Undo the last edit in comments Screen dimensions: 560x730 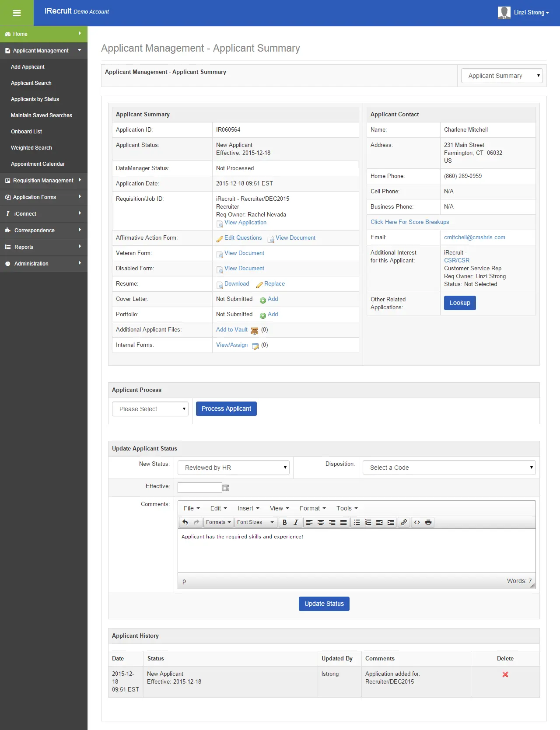click(x=185, y=522)
